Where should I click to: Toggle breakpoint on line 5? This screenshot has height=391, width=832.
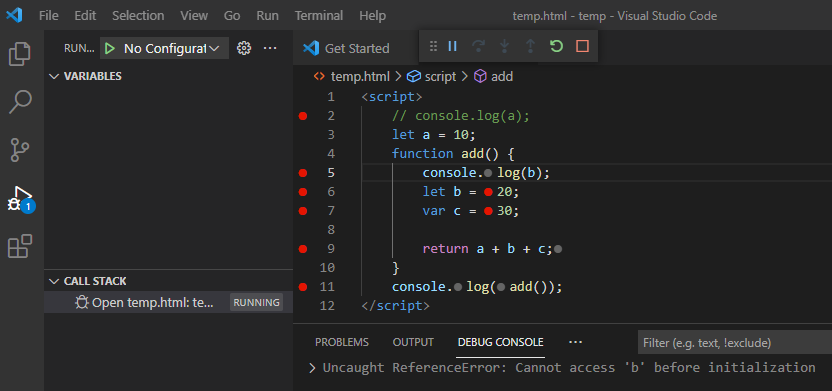[x=303, y=173]
